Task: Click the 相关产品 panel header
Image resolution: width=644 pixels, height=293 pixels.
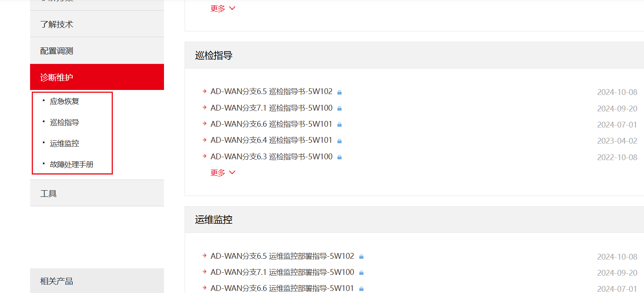Action: tap(97, 281)
